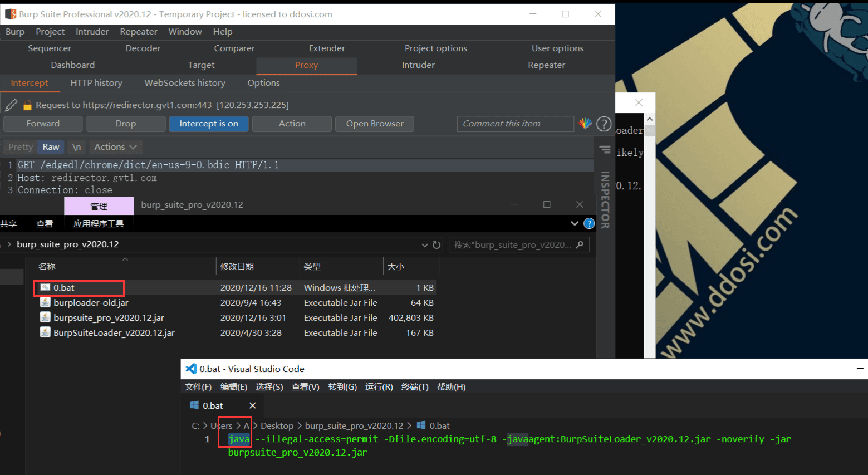Click the Windows icon in the breadcrumb before 0.bat
Image resolution: width=868 pixels, height=475 pixels.
point(421,425)
